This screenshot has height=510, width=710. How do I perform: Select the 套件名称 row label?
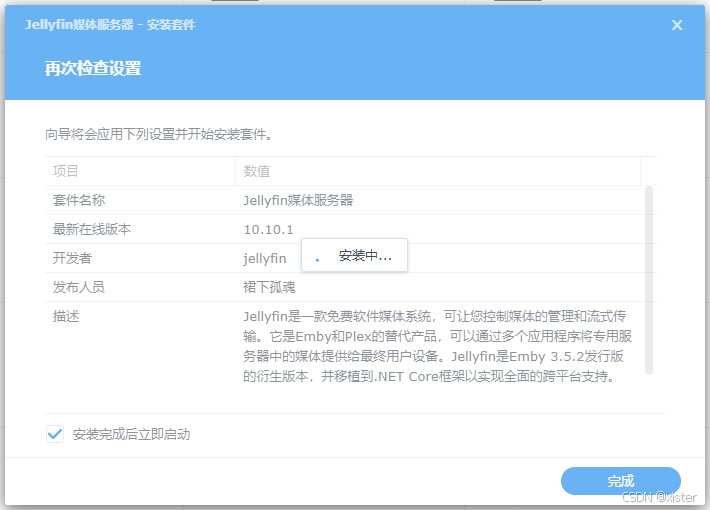79,200
